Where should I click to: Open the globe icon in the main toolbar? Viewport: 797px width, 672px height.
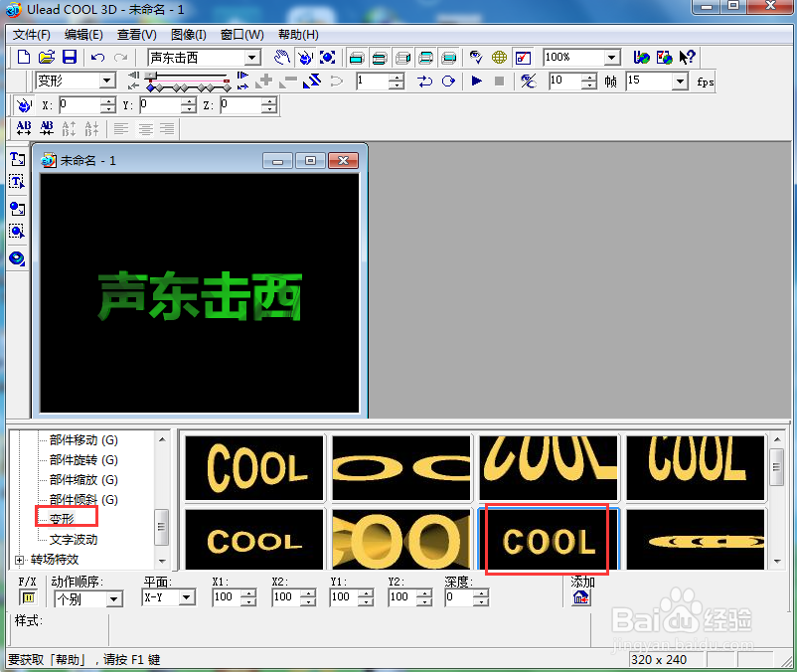[x=499, y=58]
